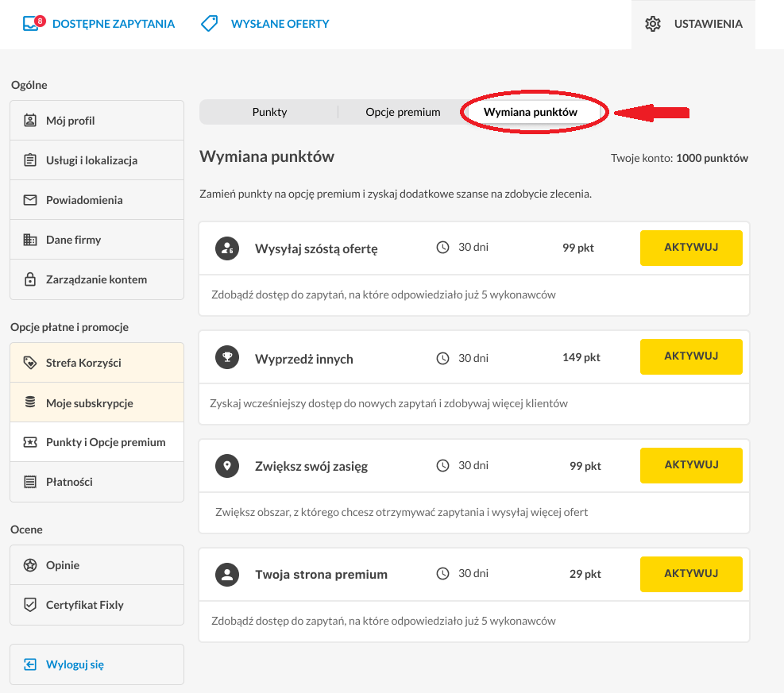Click the clock icon in Twoja strona premium row

[x=442, y=574]
